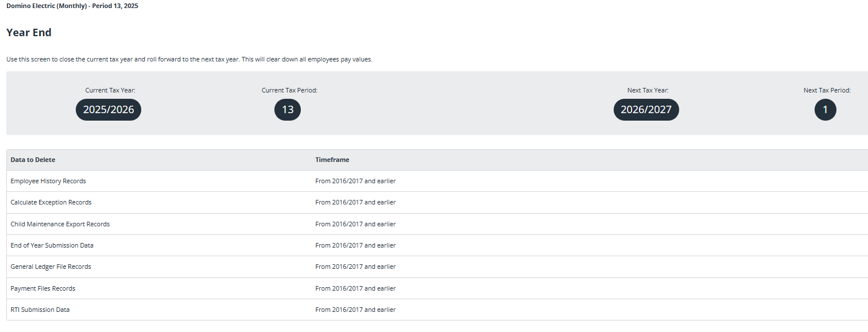Select the Child Maintenance Export Records row
Image resolution: width=868 pixels, height=332 pixels.
click(60, 224)
